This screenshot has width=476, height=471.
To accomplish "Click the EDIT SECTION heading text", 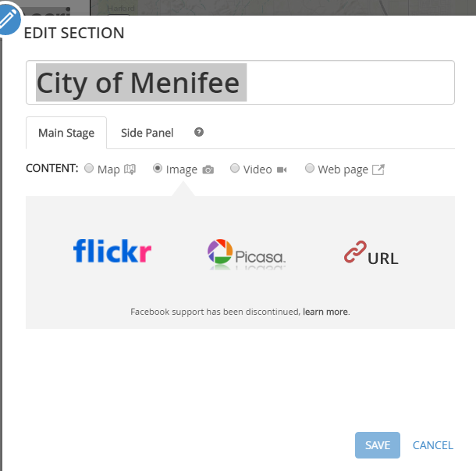I will [74, 33].
